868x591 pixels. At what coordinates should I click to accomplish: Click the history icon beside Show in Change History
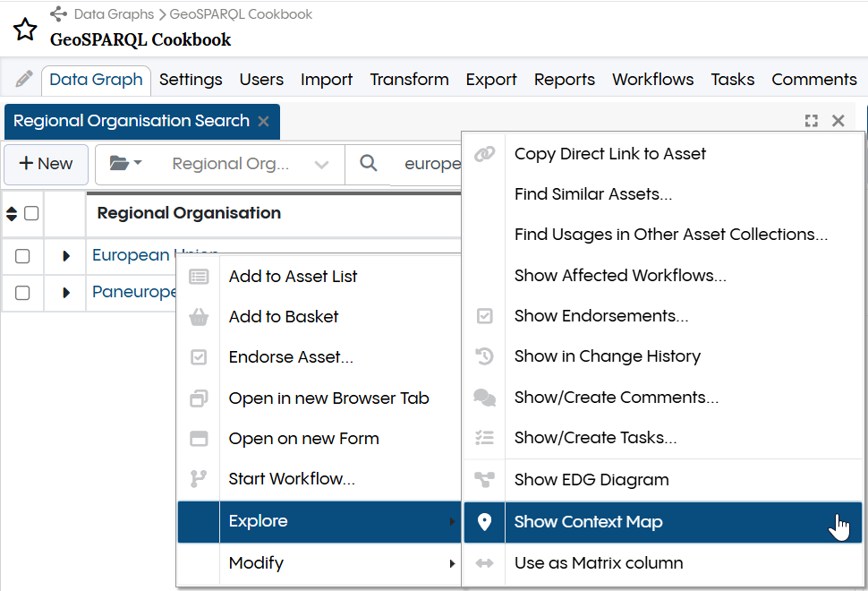[x=484, y=356]
